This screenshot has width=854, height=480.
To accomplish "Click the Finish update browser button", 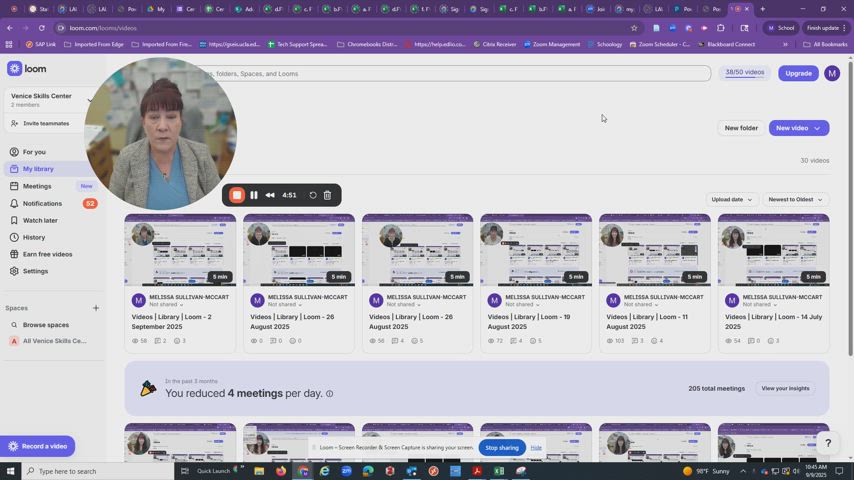I will pyautogui.click(x=826, y=28).
